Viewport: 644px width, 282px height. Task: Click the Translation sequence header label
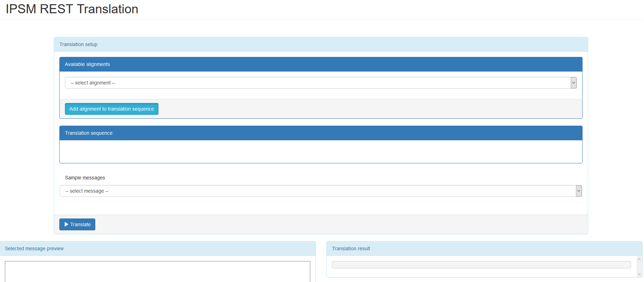click(x=89, y=133)
